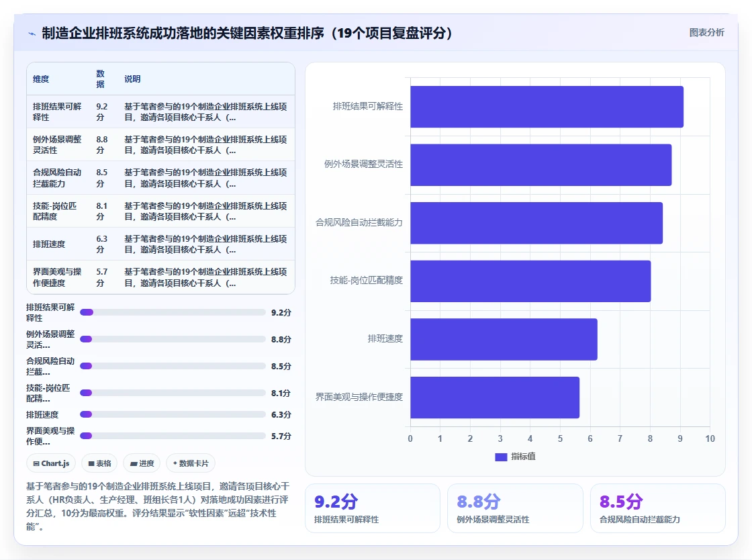
Task: Click the 9.2分 table data cell
Action: tap(104, 111)
